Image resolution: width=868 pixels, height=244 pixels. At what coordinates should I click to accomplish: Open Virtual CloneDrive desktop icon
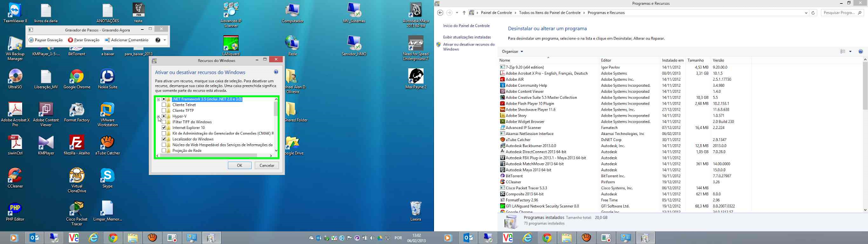click(x=76, y=181)
